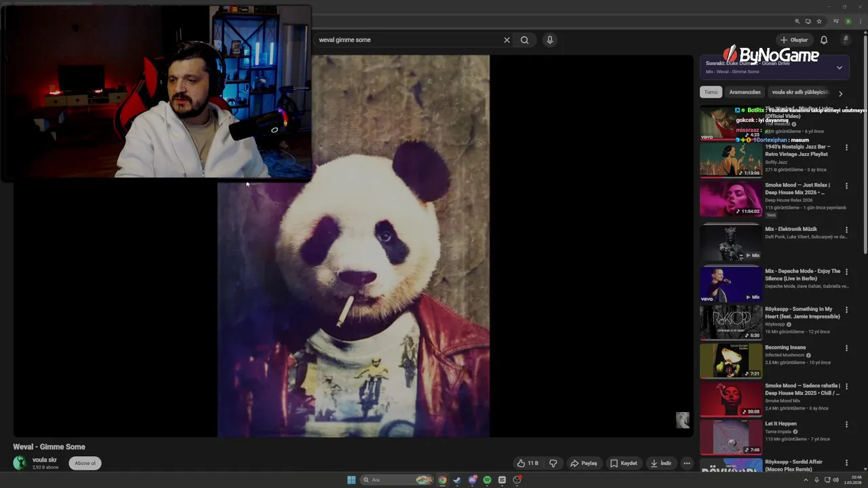Open Chrome three-dot menu
The image size is (868, 488).
[x=859, y=21]
